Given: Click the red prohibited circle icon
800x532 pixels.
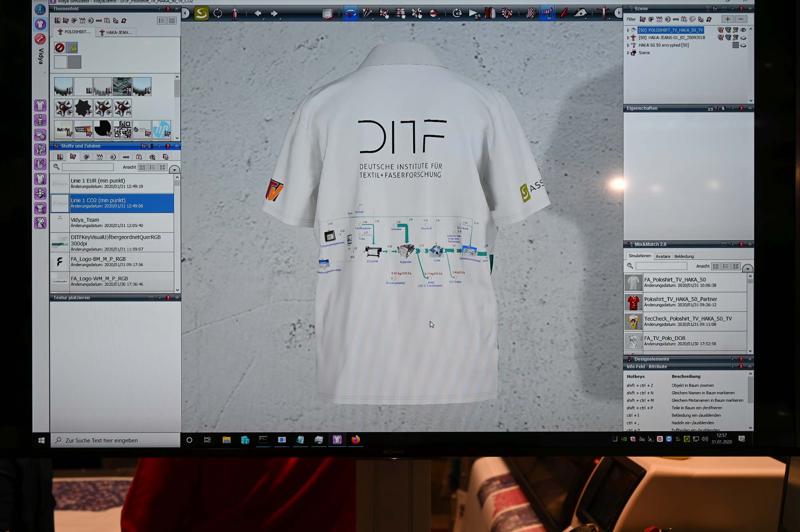Looking at the screenshot, I should (60, 48).
